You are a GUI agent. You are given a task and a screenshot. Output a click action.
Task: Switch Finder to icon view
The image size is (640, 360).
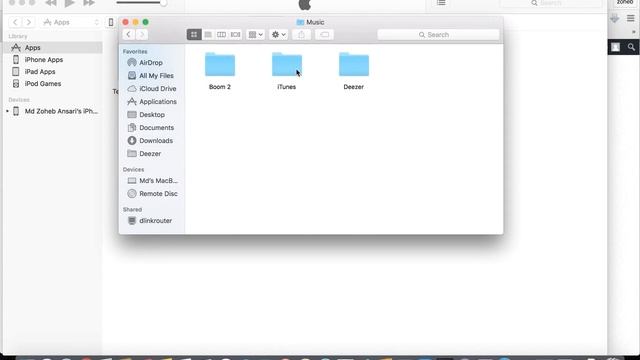(x=194, y=35)
